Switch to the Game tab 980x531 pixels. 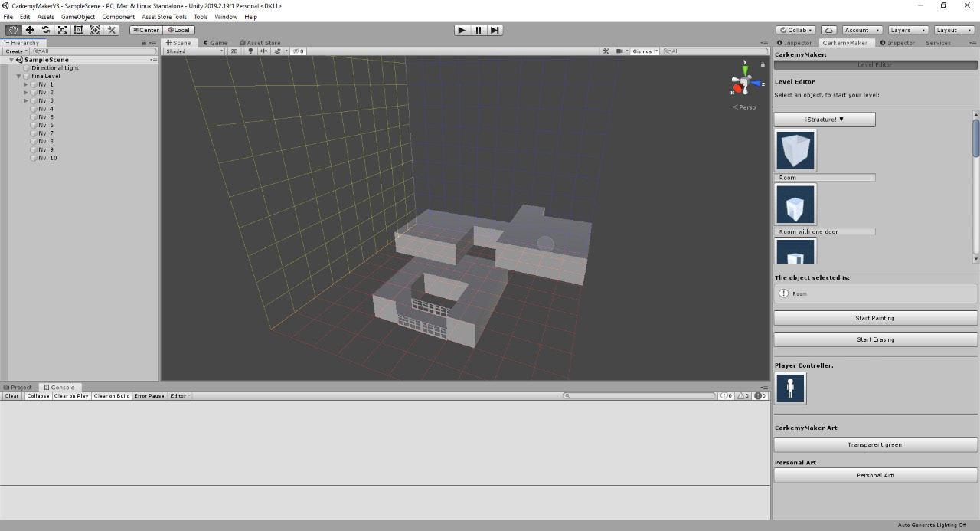[215, 43]
